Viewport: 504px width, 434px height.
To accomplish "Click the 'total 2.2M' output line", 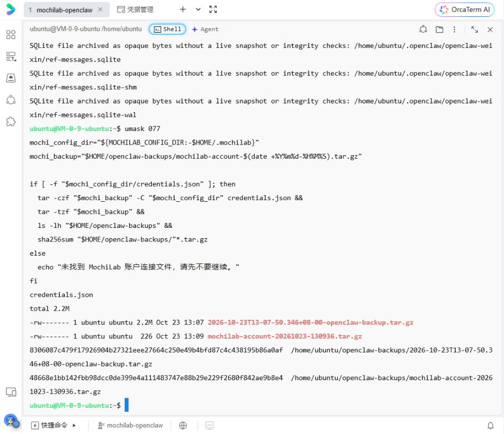I will click(50, 309).
